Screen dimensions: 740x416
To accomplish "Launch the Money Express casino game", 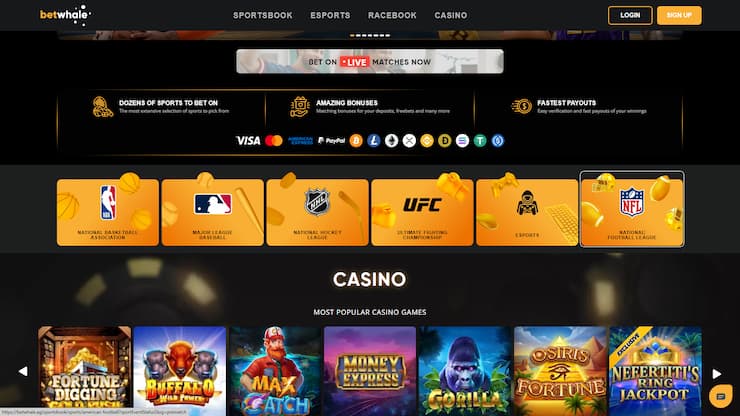I will point(370,371).
